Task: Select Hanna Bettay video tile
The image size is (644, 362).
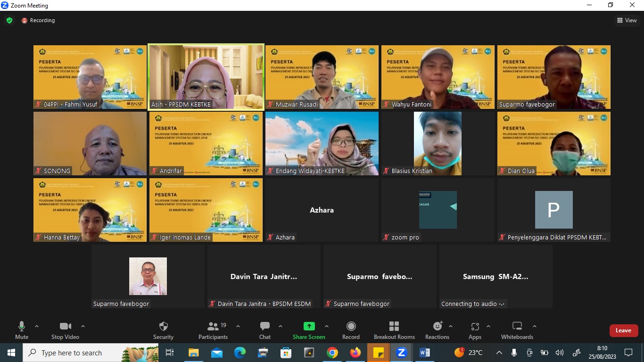Action: pos(90,210)
